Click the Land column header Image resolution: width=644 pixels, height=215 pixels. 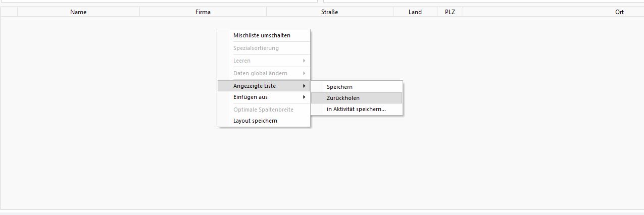(x=415, y=12)
